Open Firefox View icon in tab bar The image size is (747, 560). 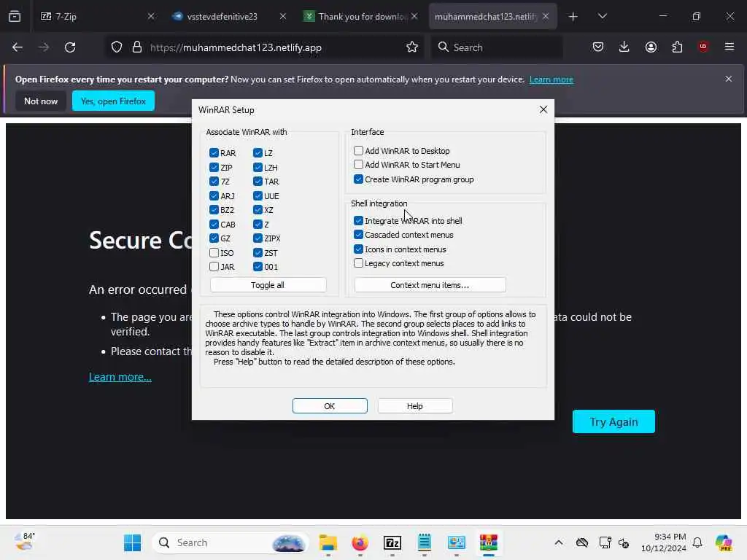(15, 16)
